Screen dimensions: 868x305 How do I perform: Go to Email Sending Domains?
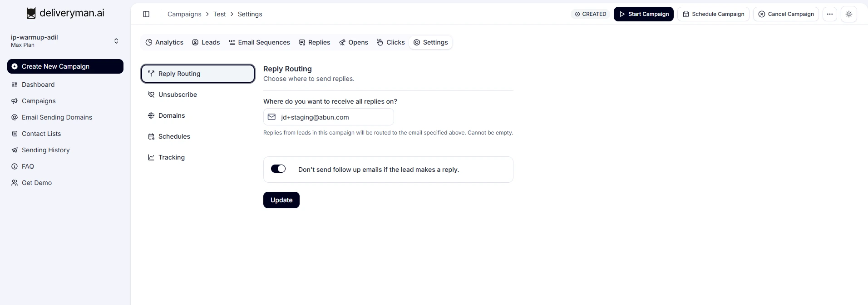57,117
